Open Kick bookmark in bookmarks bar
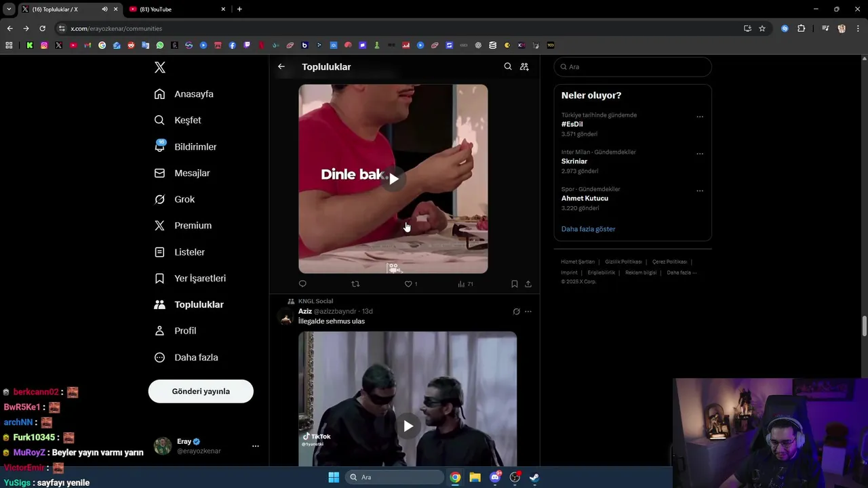The image size is (868, 488). pyautogui.click(x=30, y=45)
